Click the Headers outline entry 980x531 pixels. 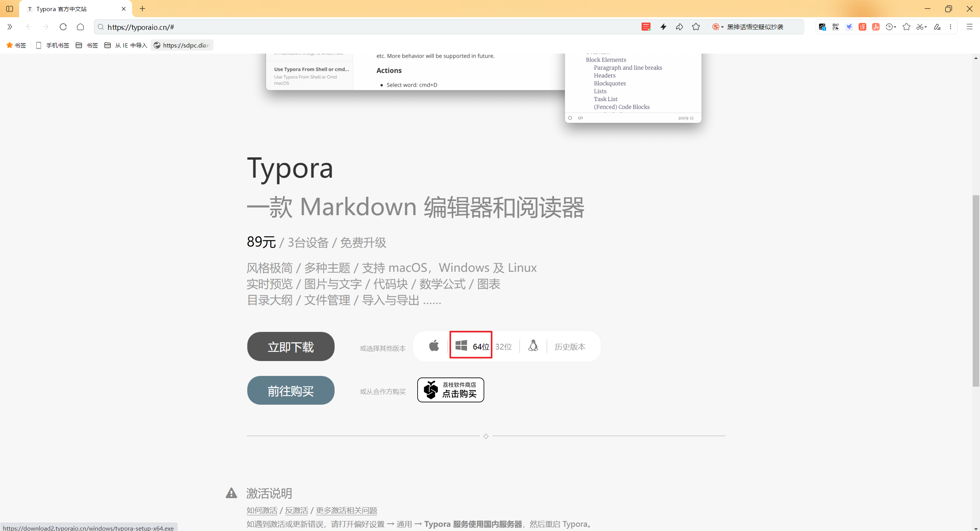(604, 75)
